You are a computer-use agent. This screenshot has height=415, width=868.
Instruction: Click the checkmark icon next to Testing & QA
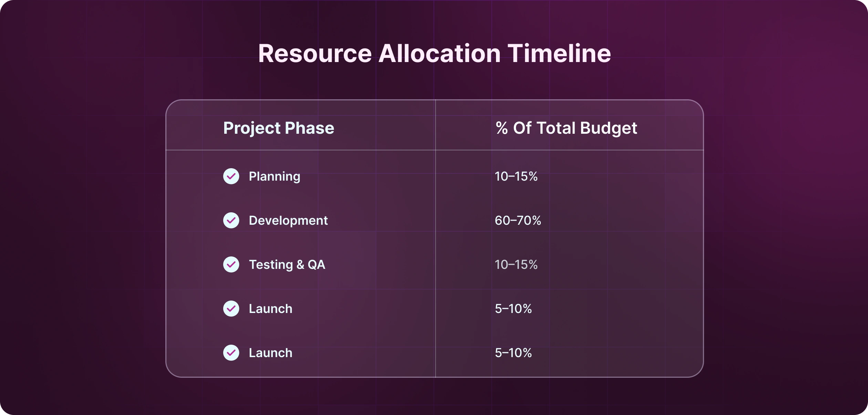pyautogui.click(x=231, y=264)
